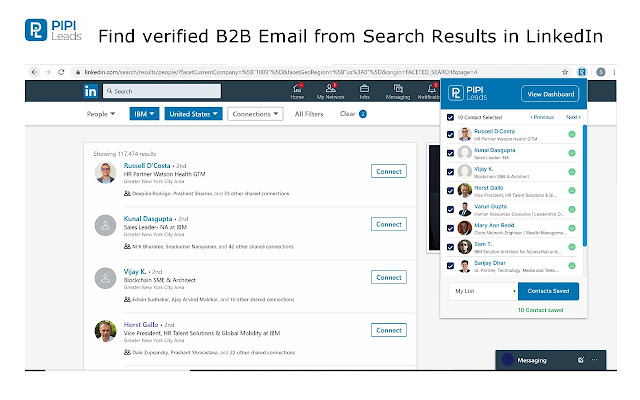The height and width of the screenshot is (400, 640).
Task: Click Russell D'Costa verified green check
Action: [x=572, y=134]
